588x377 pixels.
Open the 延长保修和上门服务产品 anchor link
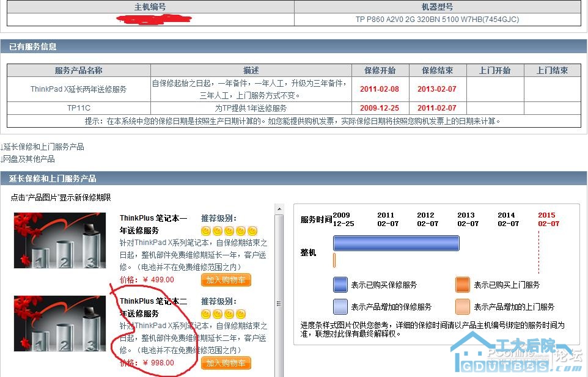pos(42,147)
